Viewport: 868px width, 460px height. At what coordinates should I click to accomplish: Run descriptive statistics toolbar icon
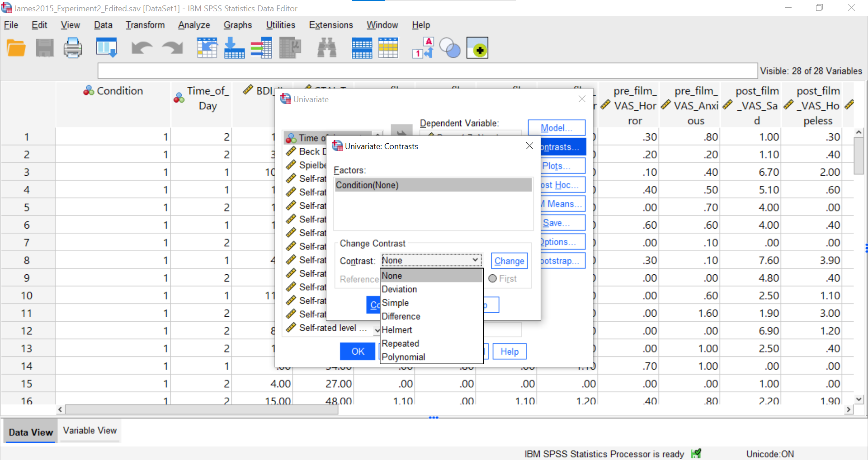(290, 48)
